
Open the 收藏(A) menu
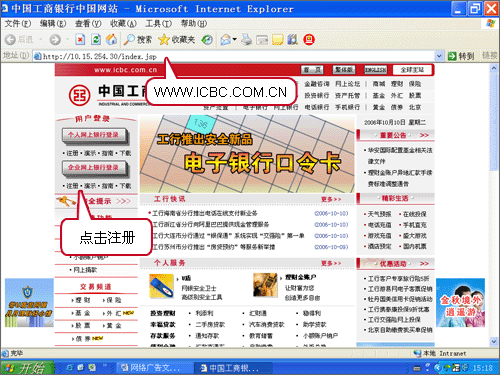123,24
